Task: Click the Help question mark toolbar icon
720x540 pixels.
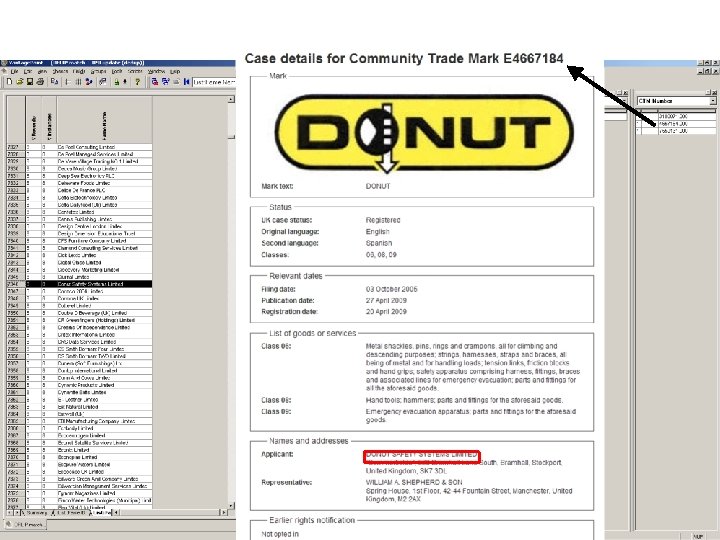Action: point(137,82)
